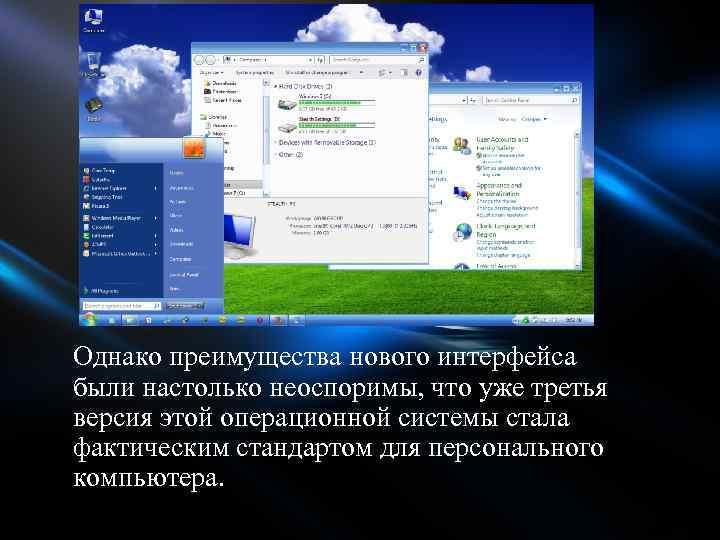Click refresh button beside Computer address bar
The image size is (720, 540).
321,60
